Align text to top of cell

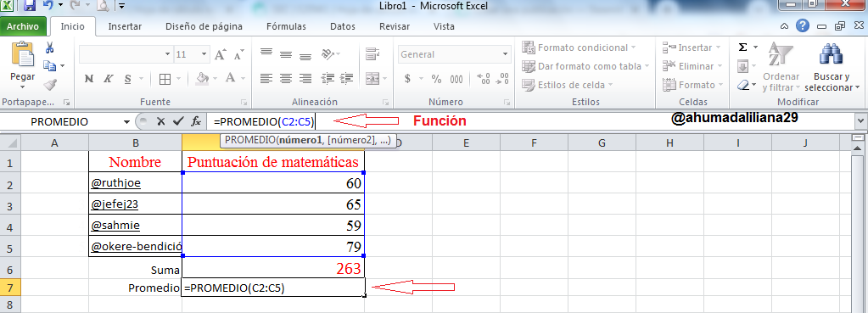tap(266, 53)
